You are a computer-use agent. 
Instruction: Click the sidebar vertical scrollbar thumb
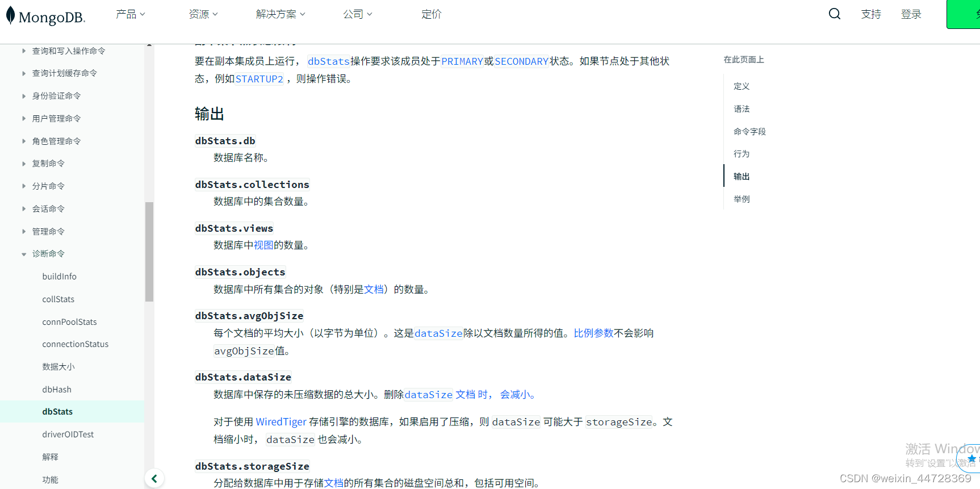coord(149,252)
